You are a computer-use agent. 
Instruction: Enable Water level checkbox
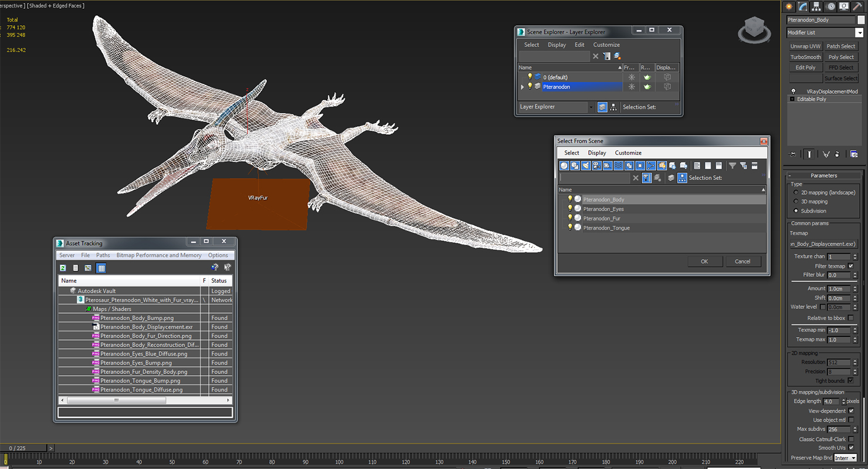coord(823,307)
